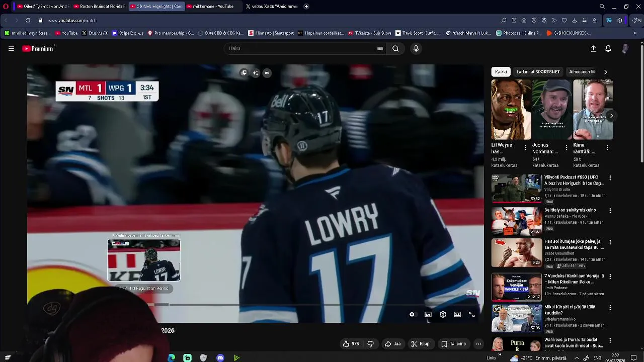Click the Tallenna save button

coord(453,344)
